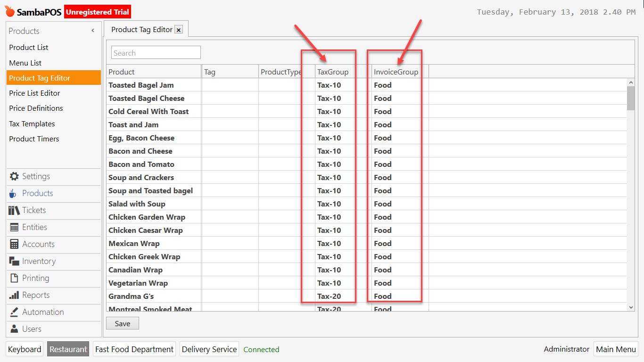
Task: Click the Connected status text
Action: click(261, 350)
